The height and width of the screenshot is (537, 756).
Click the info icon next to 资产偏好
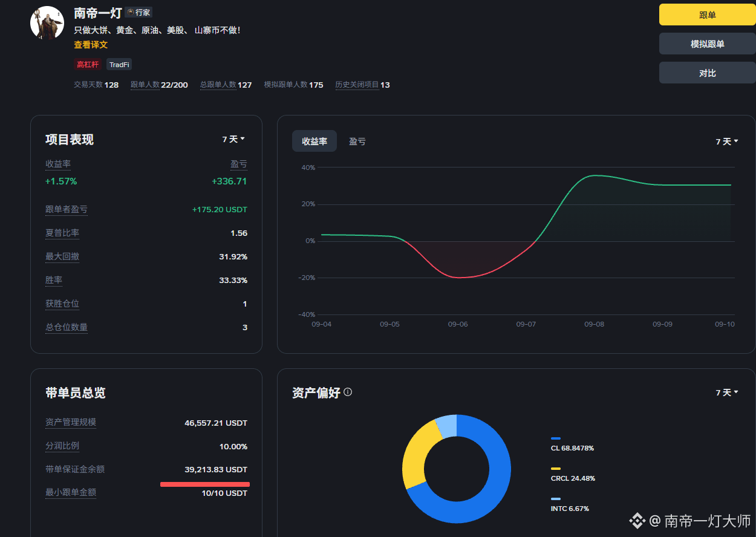click(348, 392)
